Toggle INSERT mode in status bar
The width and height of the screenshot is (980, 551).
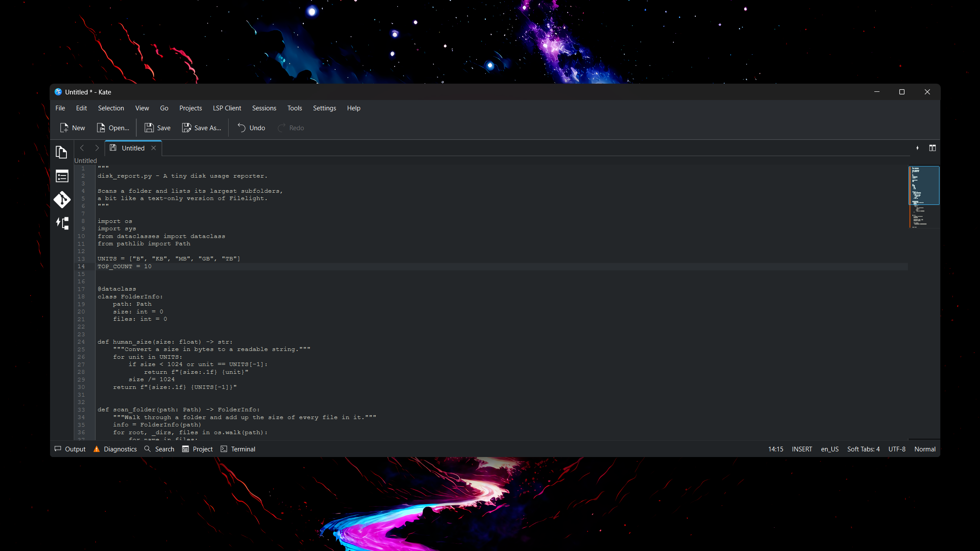[x=802, y=449]
